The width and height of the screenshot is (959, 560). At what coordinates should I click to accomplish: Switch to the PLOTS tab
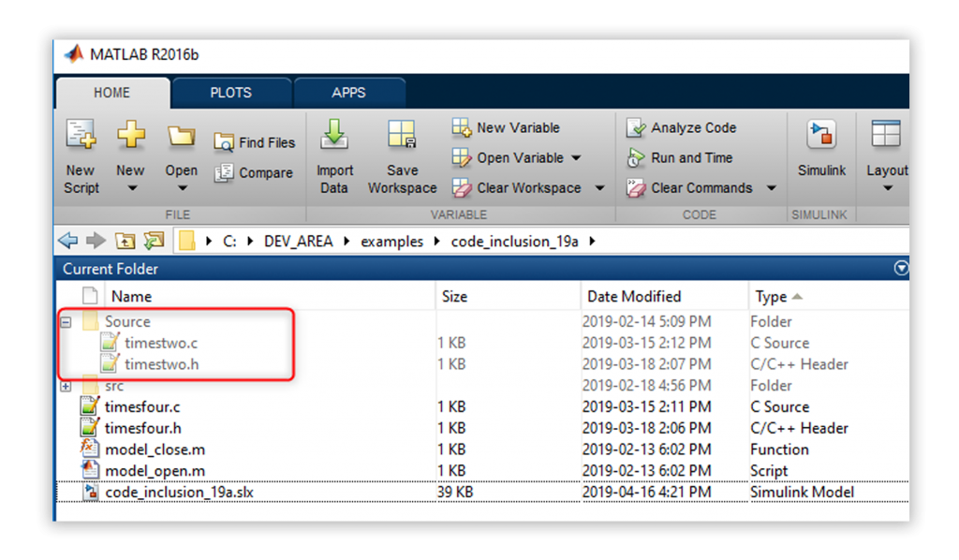pos(230,93)
